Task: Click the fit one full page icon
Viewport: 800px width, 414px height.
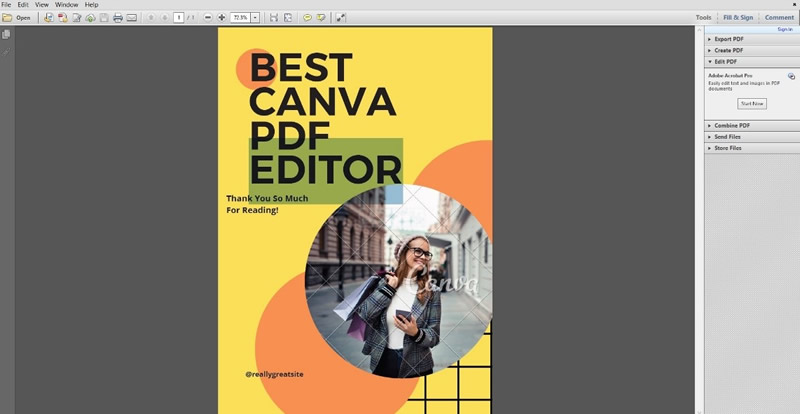Action: pyautogui.click(x=288, y=18)
